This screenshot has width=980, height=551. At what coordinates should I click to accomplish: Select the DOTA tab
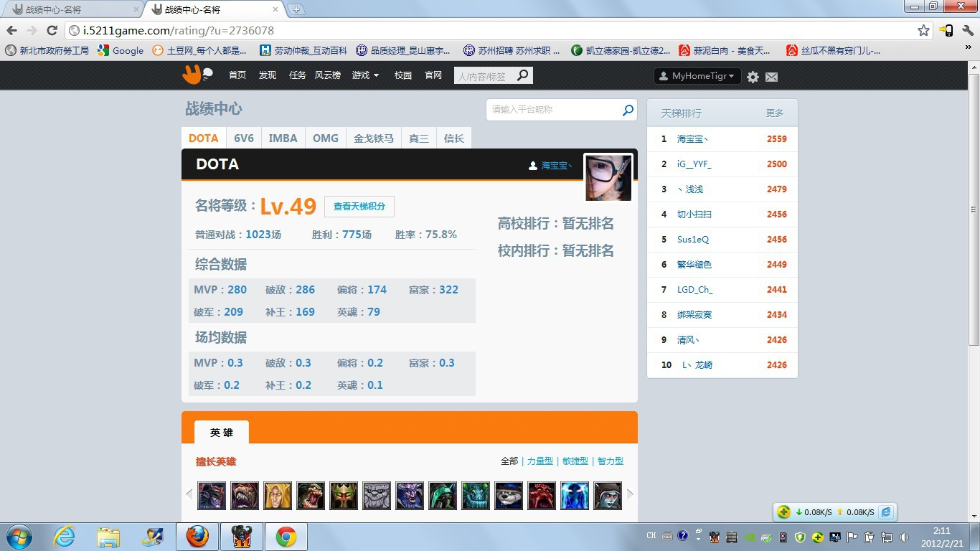click(x=203, y=138)
